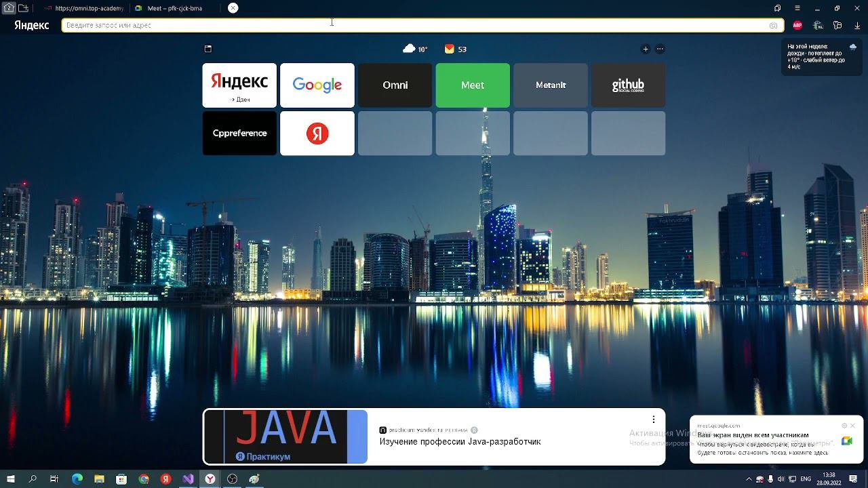This screenshot has height=488, width=868.
Task: Open Windows taskbar search
Action: click(x=33, y=479)
